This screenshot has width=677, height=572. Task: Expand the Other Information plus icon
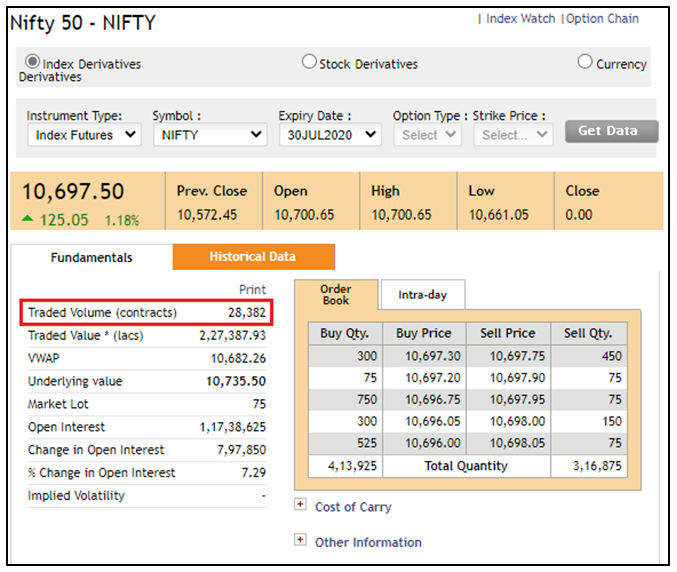pos(300,539)
